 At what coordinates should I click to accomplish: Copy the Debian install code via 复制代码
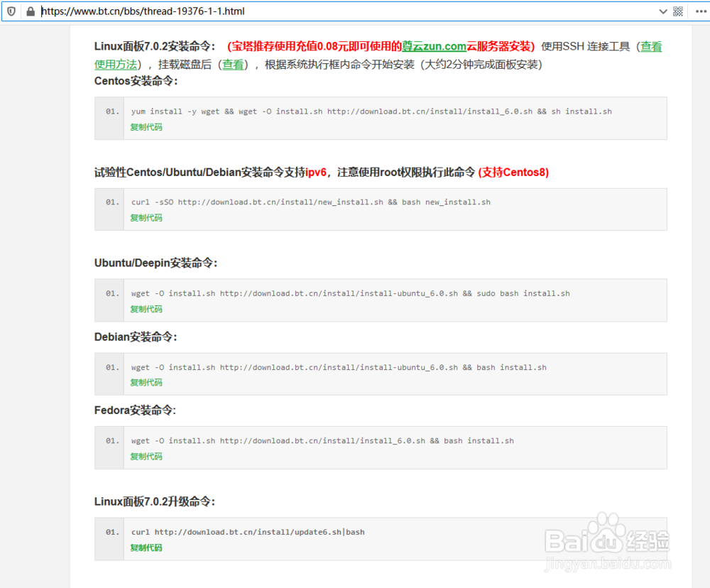pyautogui.click(x=146, y=383)
